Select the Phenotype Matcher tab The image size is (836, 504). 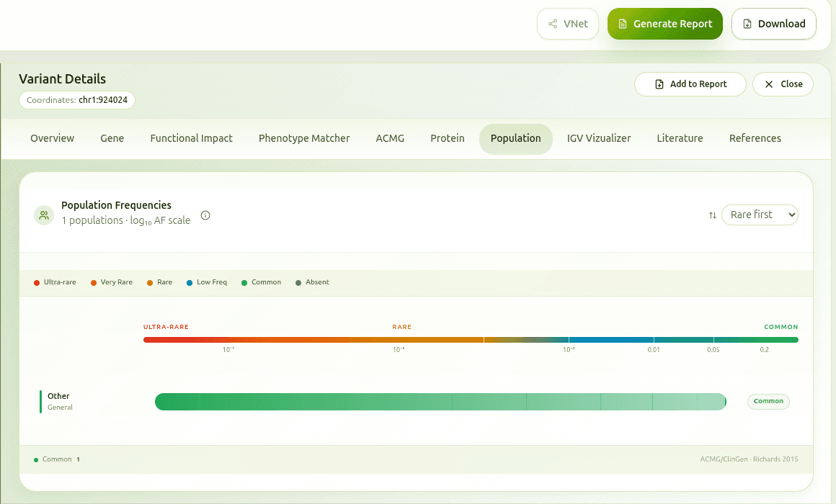tap(304, 138)
